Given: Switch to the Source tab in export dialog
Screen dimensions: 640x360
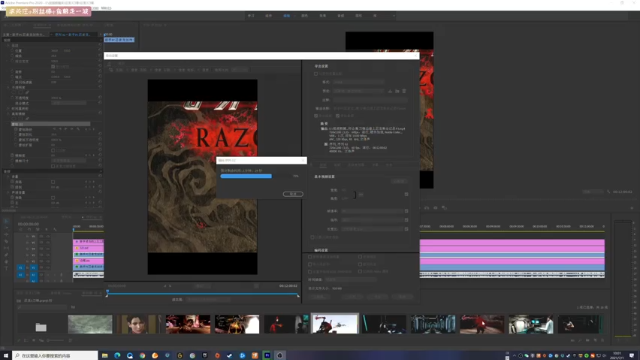Looking at the screenshot, I should coord(109,63).
